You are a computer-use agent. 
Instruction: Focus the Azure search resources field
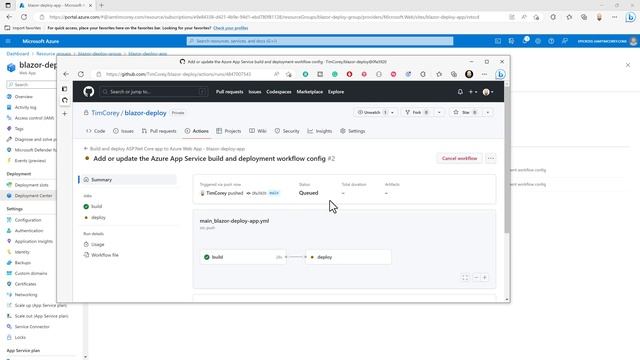tap(320, 41)
